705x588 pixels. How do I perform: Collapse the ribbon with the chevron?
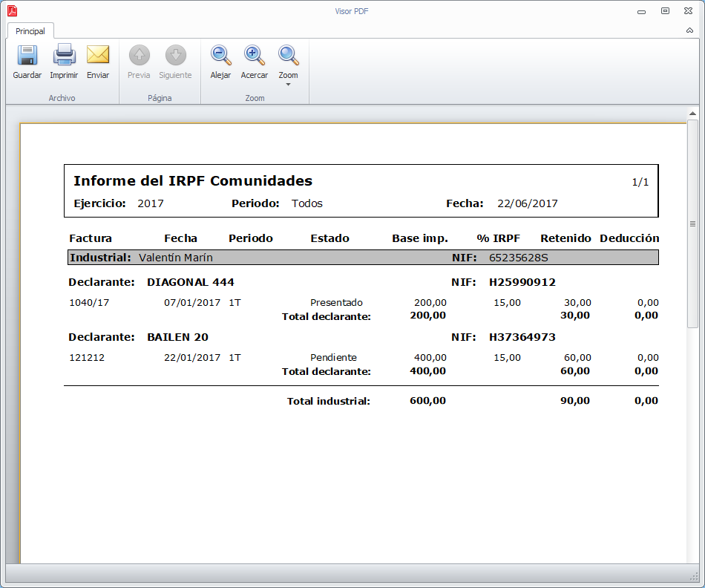(x=689, y=31)
